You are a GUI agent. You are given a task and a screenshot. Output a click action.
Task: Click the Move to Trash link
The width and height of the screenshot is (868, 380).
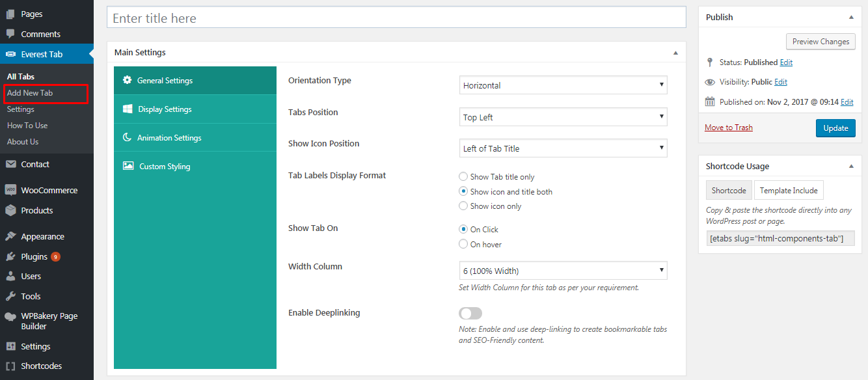click(729, 128)
